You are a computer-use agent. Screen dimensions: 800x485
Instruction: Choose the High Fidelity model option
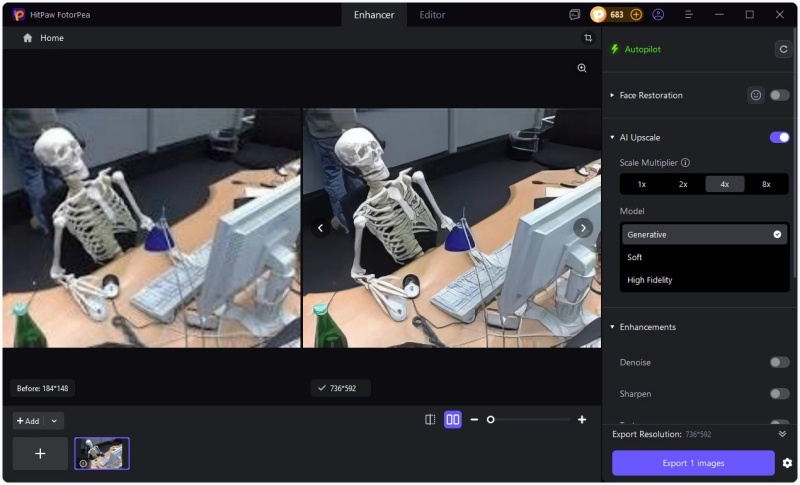point(705,280)
